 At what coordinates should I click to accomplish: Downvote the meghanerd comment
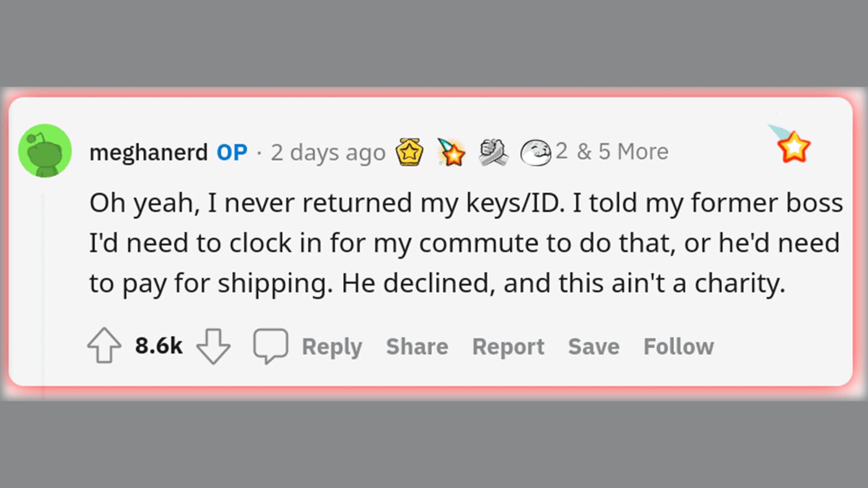tap(214, 346)
